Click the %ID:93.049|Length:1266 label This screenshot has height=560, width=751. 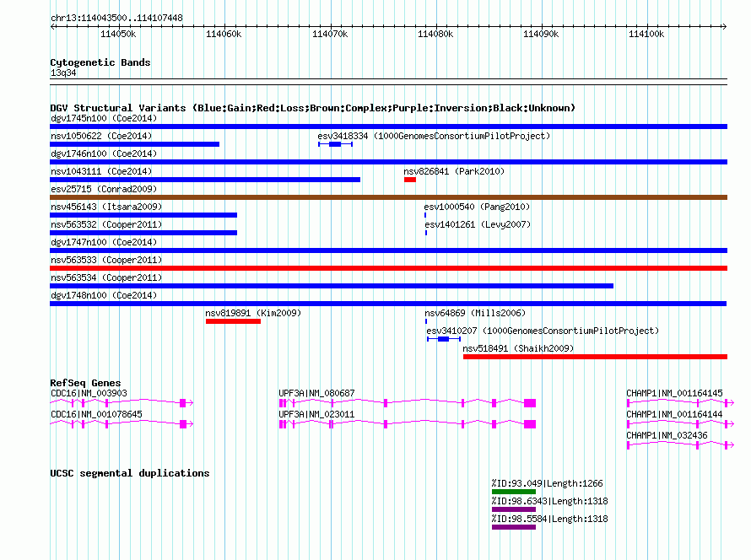click(x=547, y=483)
